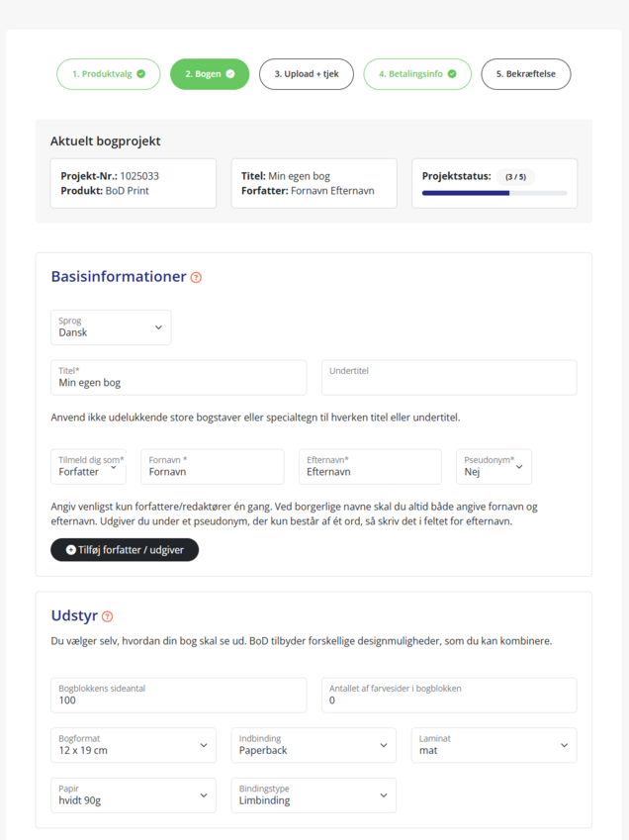
Task: Click the Tilføj forfatter / udgiver button
Action: point(125,549)
